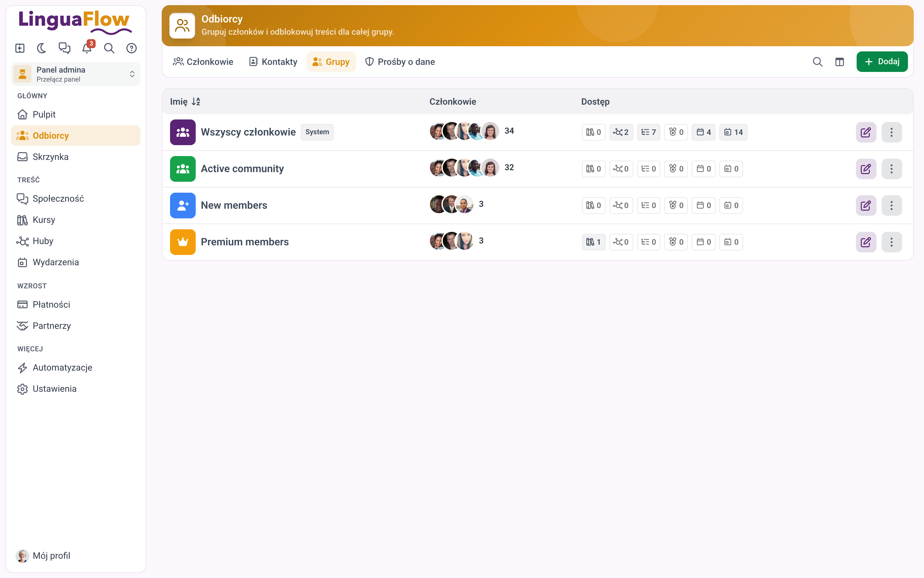The width and height of the screenshot is (924, 578).
Task: Open Ustawienia in sidebar
Action: 76,389
